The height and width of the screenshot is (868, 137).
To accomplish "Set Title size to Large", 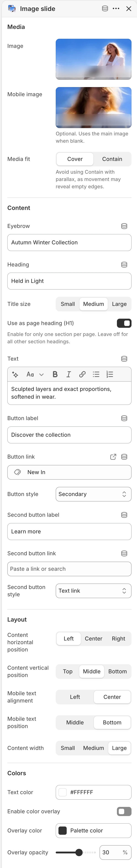I will point(119,304).
